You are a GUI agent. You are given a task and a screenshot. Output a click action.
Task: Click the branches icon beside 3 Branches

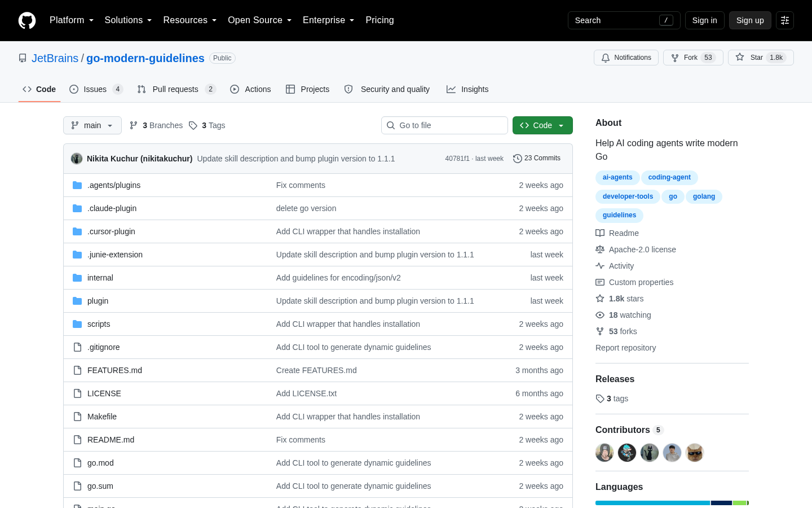(134, 125)
